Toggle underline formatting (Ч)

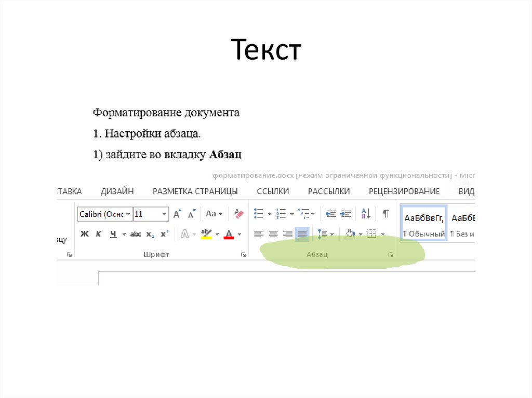tap(113, 234)
